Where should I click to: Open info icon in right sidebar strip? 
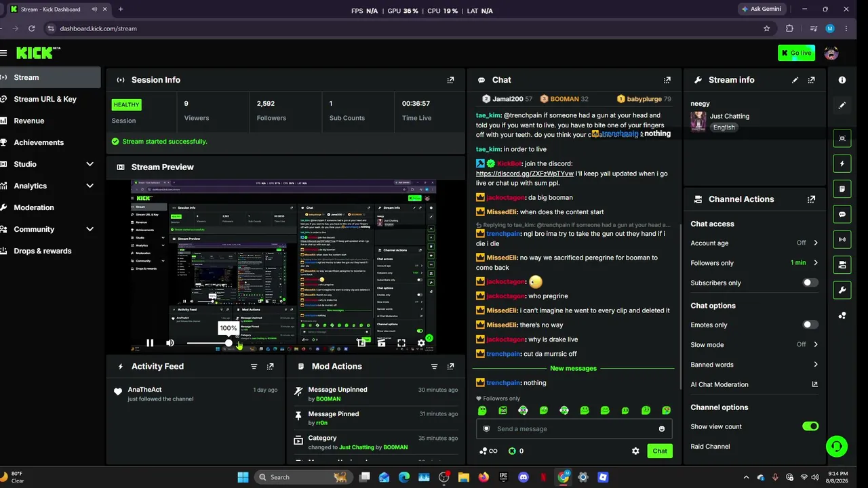tap(842, 80)
